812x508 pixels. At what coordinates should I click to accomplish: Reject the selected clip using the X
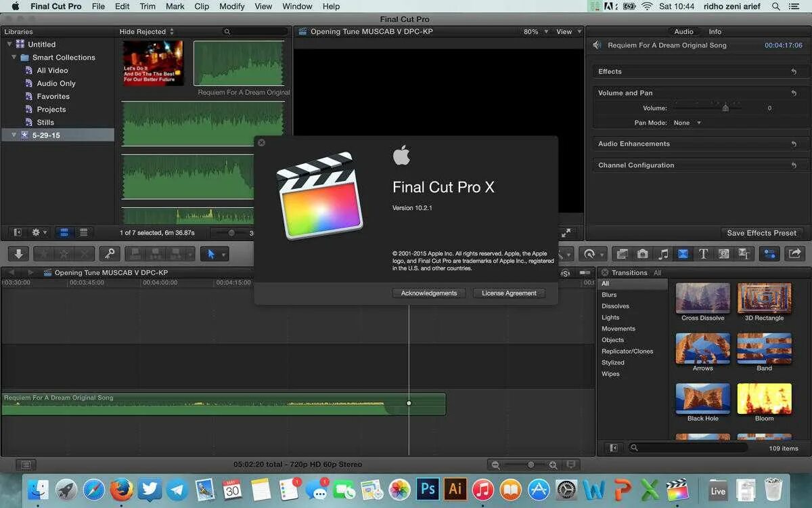(x=85, y=254)
